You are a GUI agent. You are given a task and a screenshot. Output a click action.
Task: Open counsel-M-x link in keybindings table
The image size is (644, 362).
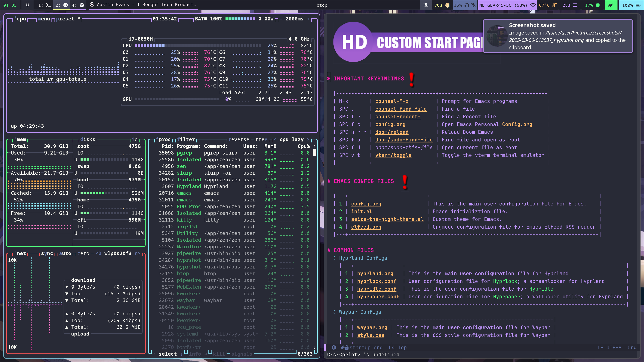[x=392, y=101]
